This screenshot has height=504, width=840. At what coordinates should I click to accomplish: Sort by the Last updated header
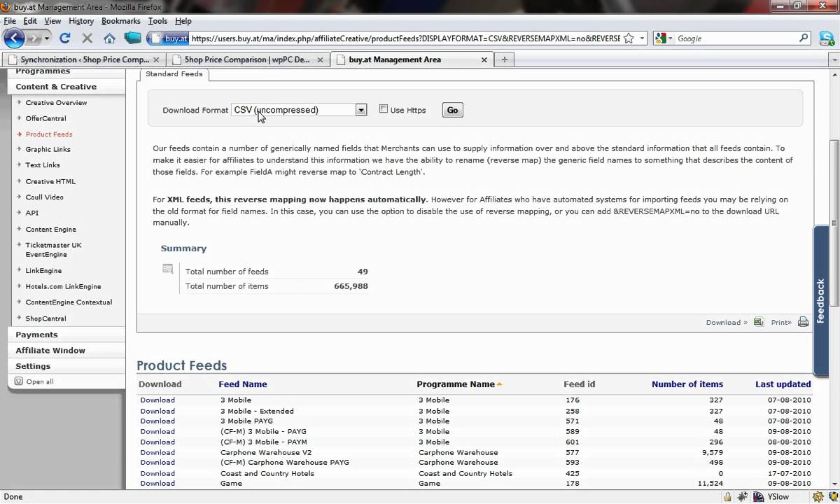point(783,384)
